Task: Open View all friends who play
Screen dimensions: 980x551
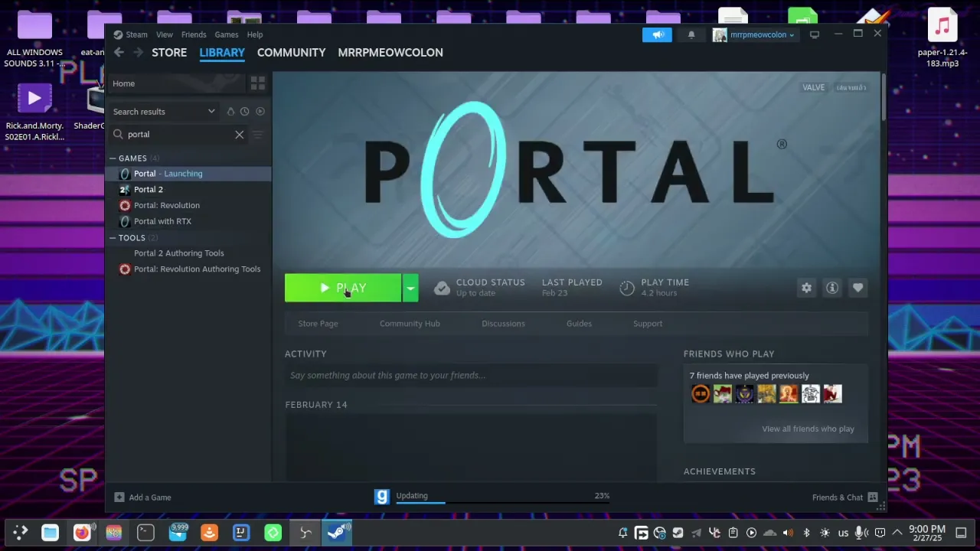Action: click(808, 429)
